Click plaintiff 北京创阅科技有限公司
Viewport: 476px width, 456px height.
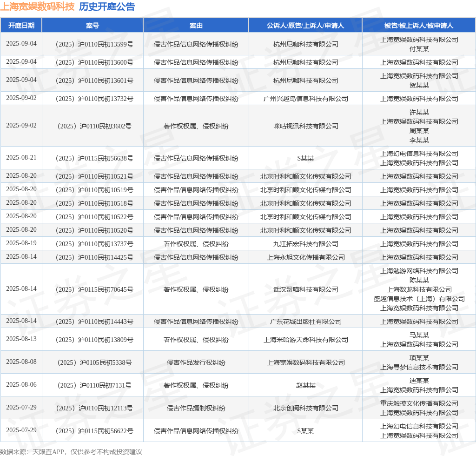(x=306, y=408)
